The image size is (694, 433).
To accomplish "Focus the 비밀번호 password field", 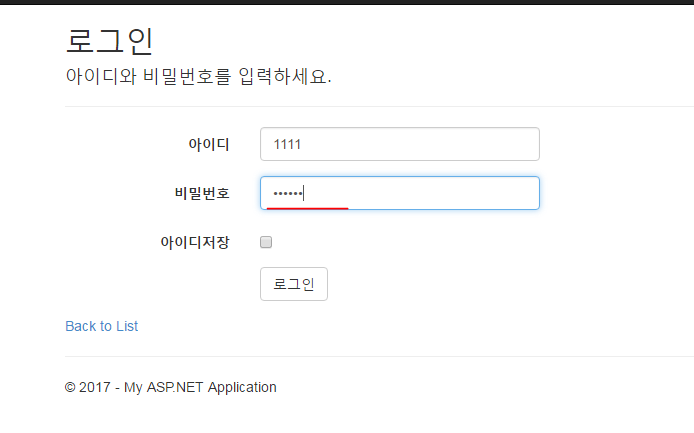I will click(400, 193).
